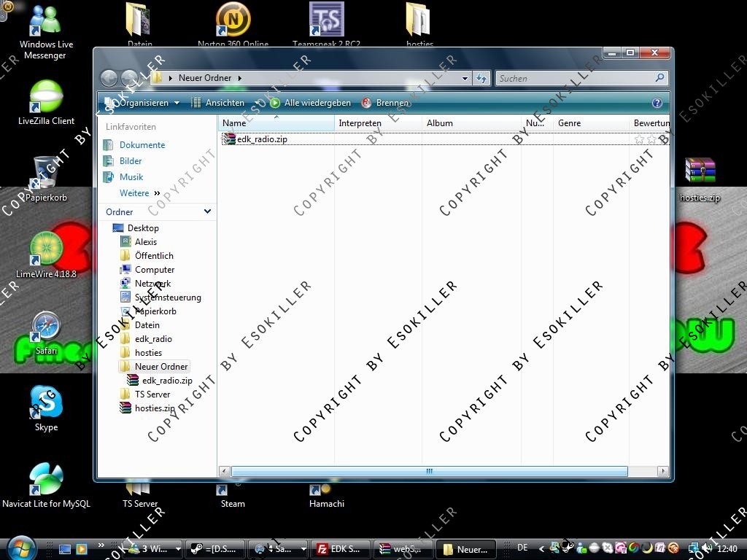Image resolution: width=747 pixels, height=560 pixels.
Task: Open the Organisieren menu
Action: click(142, 103)
